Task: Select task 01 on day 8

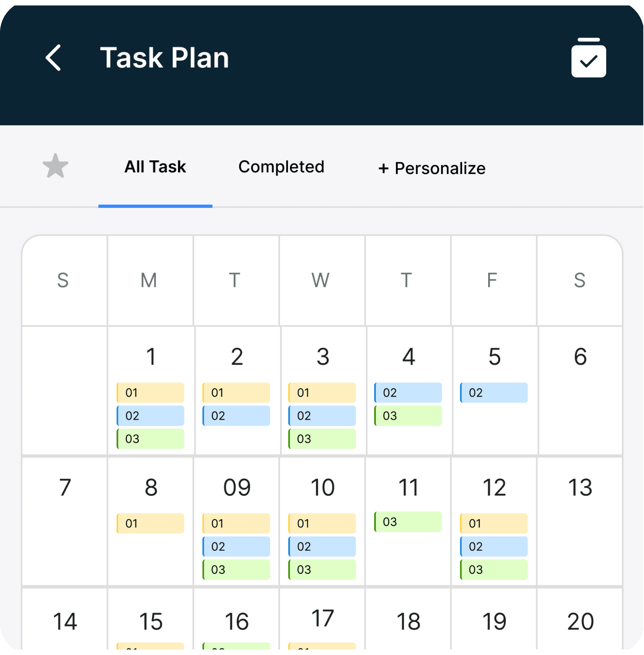Action: pyautogui.click(x=150, y=523)
